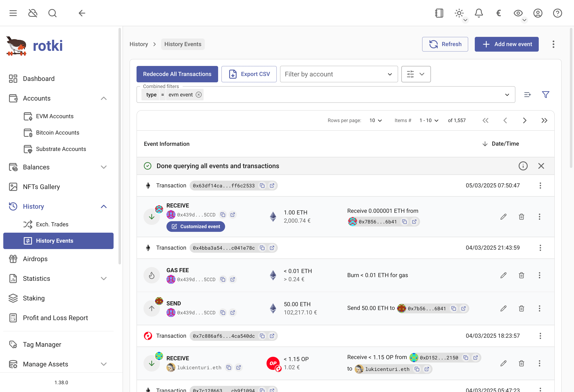Go back using the arrow icon
The height and width of the screenshot is (392, 574).
pyautogui.click(x=82, y=13)
